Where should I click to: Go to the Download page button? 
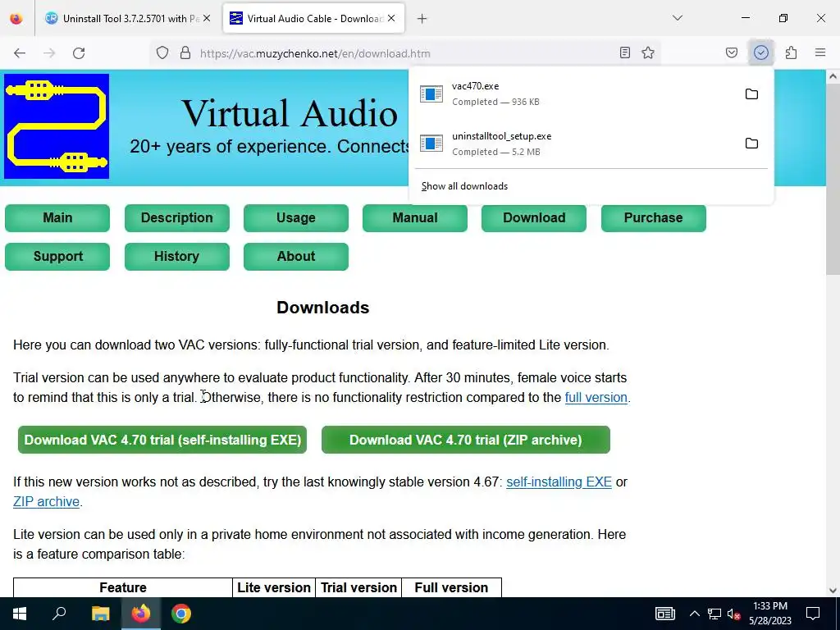click(x=534, y=218)
